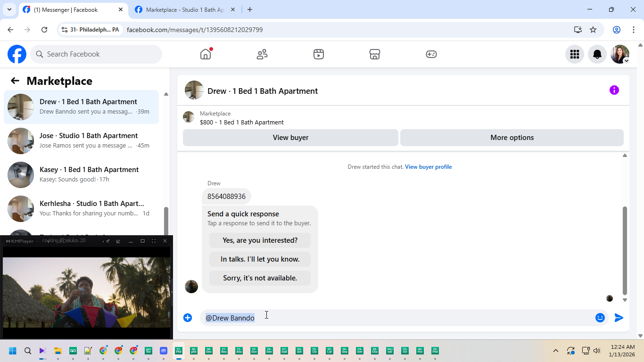The width and height of the screenshot is (644, 362).
Task: Open the Marketplace storefront icon
Action: point(375,54)
